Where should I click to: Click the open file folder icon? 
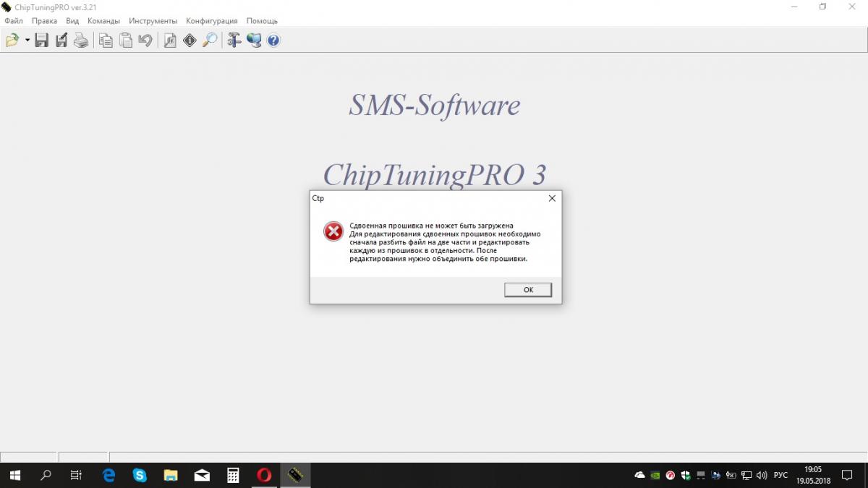(12, 40)
